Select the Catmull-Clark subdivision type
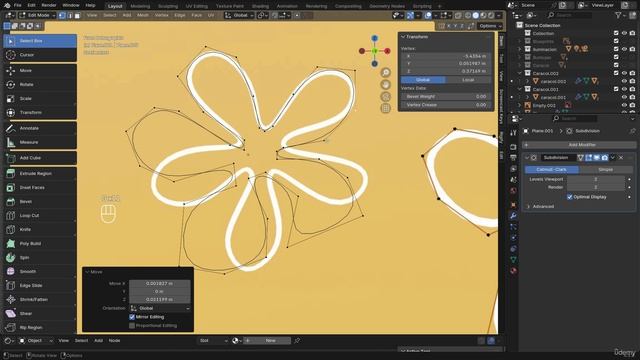Screen dimensions: 640x360 coord(551,169)
